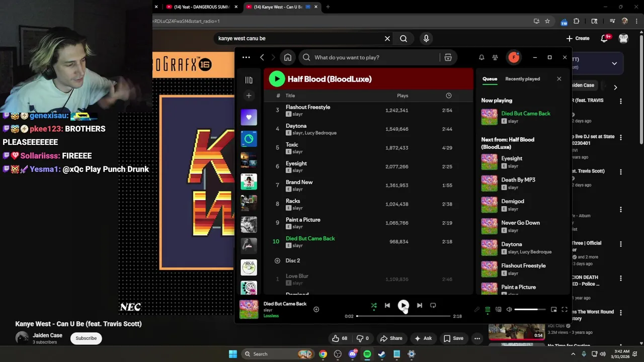The width and height of the screenshot is (644, 362).
Task: Sort tracks by Title column header
Action: click(x=290, y=96)
